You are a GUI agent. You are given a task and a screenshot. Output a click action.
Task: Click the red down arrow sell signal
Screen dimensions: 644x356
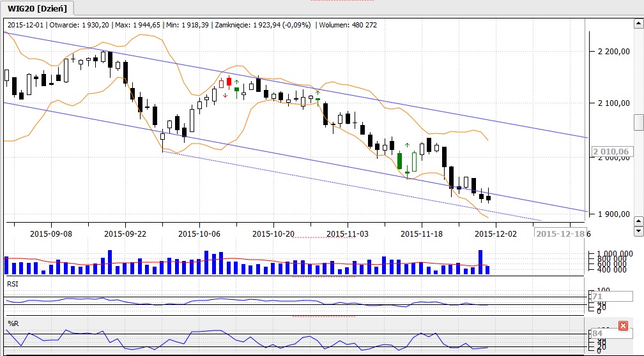[x=225, y=95]
